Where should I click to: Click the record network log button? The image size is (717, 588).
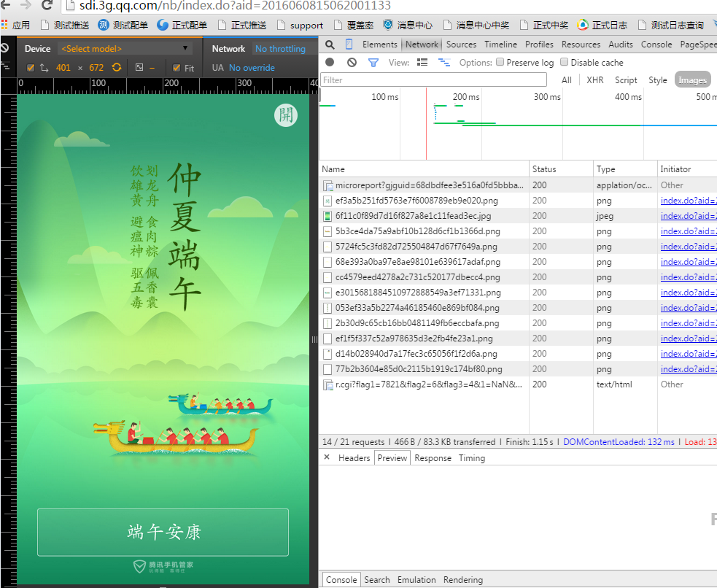[x=330, y=63]
